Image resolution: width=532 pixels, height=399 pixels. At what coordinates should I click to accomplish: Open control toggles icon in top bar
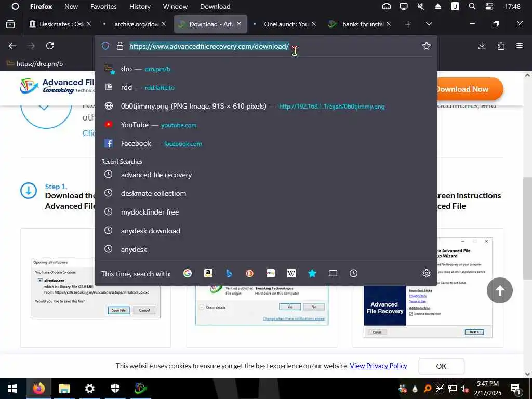point(489,6)
